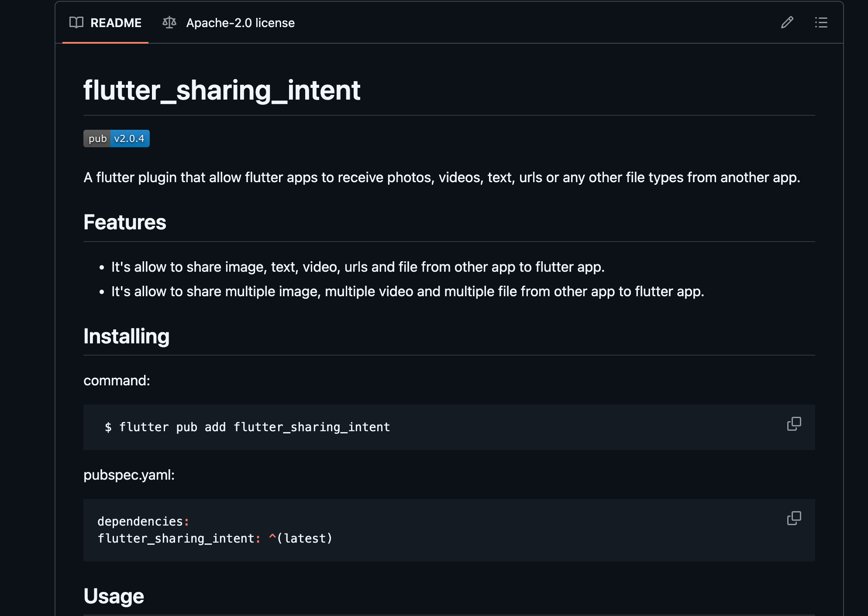Click the scales law icon beside the license
The width and height of the screenshot is (868, 616).
click(x=169, y=23)
